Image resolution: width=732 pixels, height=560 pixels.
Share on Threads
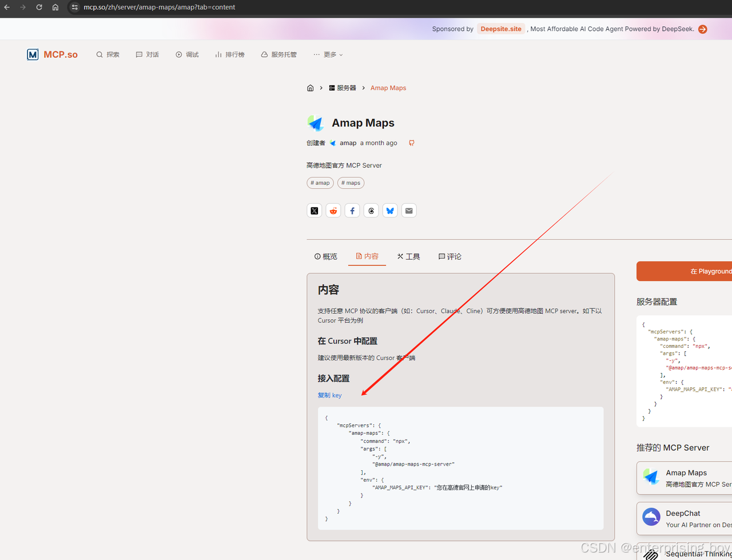(371, 211)
